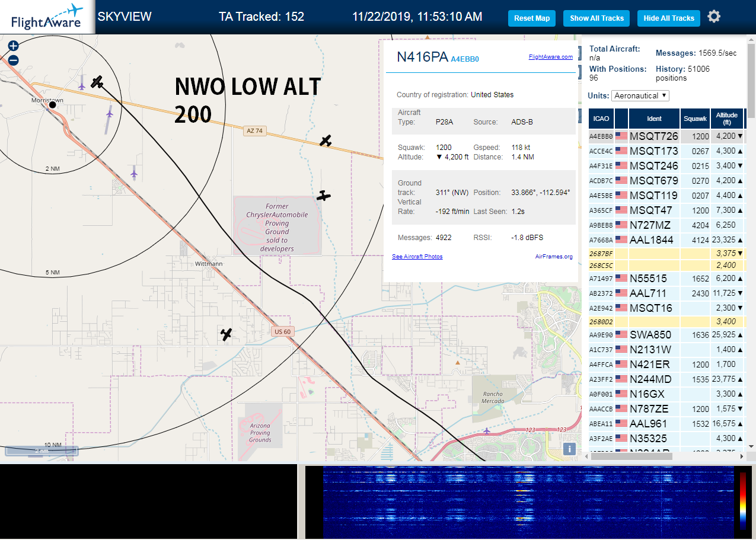Open the Units dropdown set to Aeronautical
The width and height of the screenshot is (756, 540).
640,95
